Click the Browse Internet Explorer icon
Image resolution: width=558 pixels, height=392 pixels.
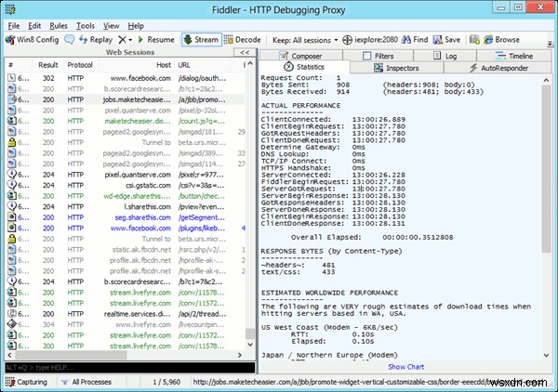pos(488,39)
